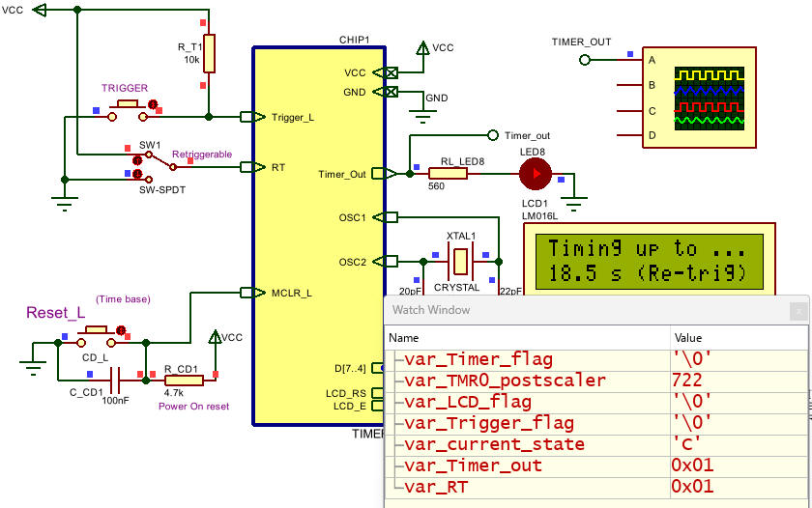Viewport: 812px width, 508px height.
Task: Click the LCD1 LM016L display screen
Action: click(648, 261)
